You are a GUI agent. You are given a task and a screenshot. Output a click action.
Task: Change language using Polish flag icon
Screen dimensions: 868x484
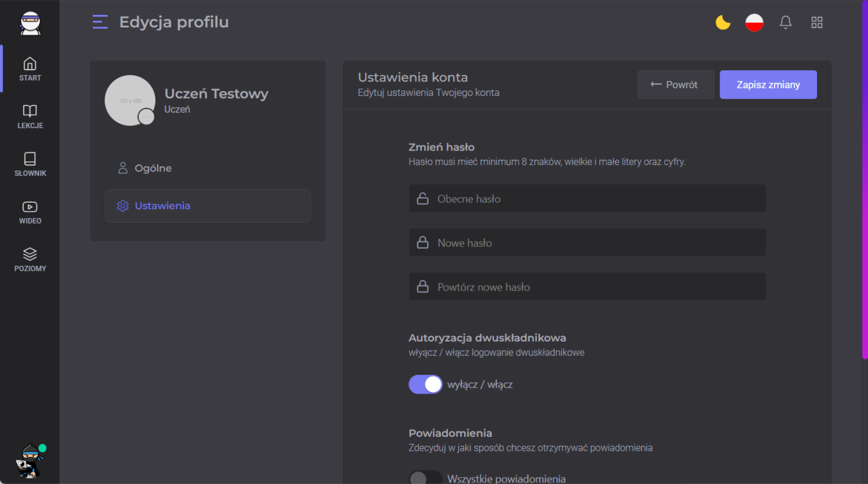[x=754, y=23]
